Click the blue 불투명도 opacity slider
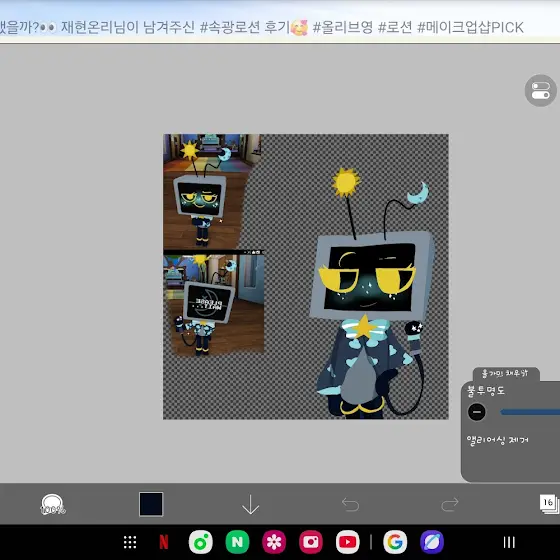The height and width of the screenshot is (560, 560). click(530, 412)
